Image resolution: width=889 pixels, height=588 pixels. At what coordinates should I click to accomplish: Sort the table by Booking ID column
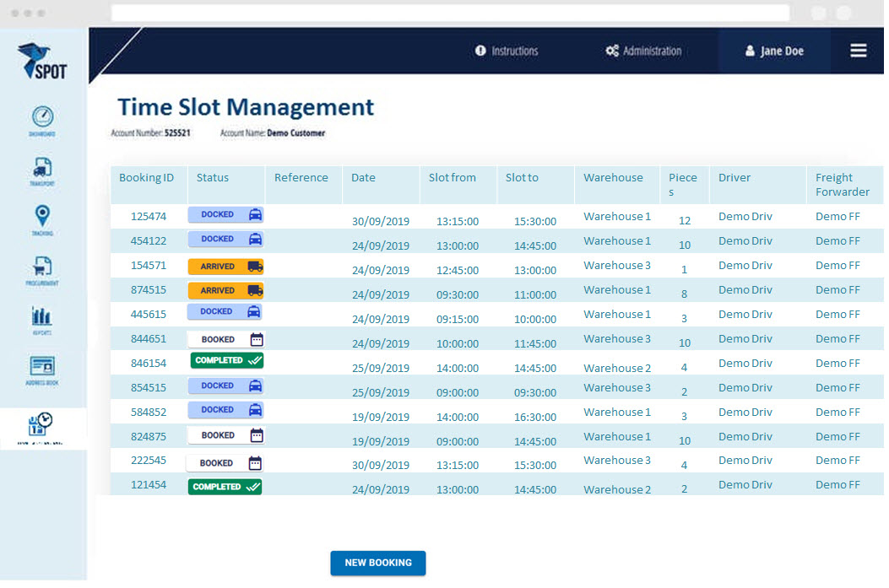pos(146,178)
